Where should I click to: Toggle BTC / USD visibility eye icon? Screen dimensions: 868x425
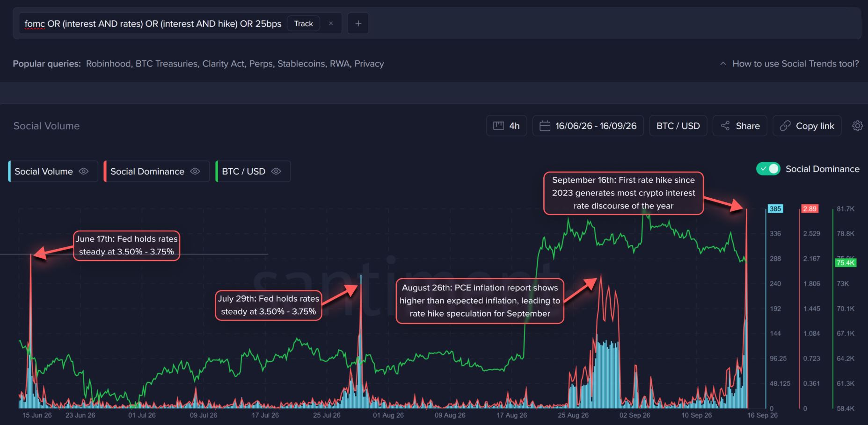click(276, 171)
